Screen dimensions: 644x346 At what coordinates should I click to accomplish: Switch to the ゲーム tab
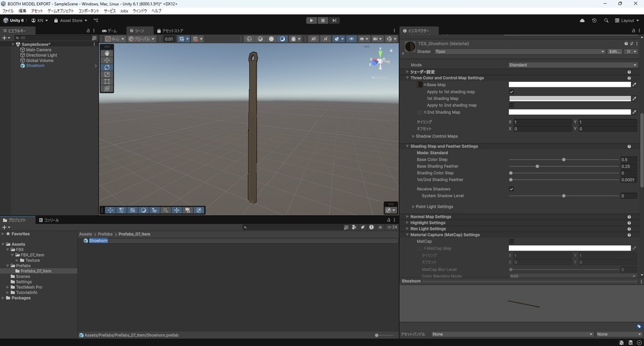coord(110,31)
